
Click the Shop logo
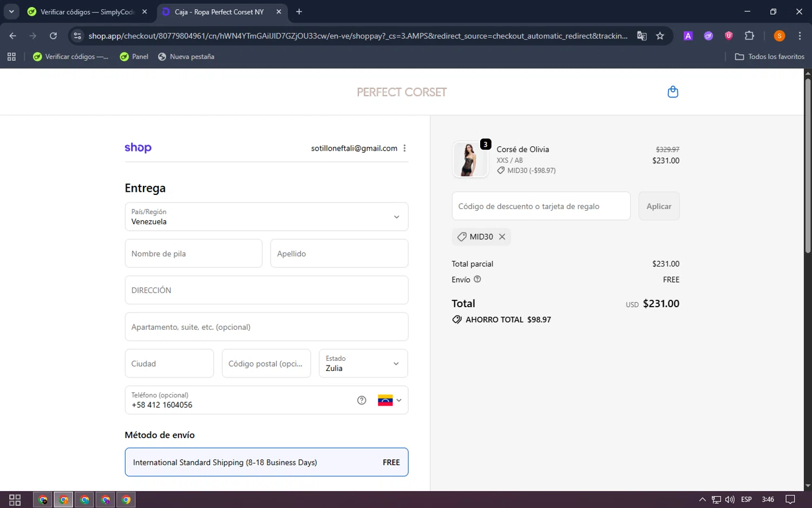138,148
